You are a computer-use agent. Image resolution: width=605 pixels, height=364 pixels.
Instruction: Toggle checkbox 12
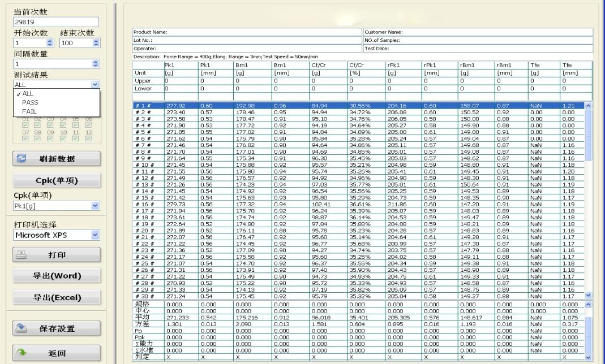click(x=88, y=138)
